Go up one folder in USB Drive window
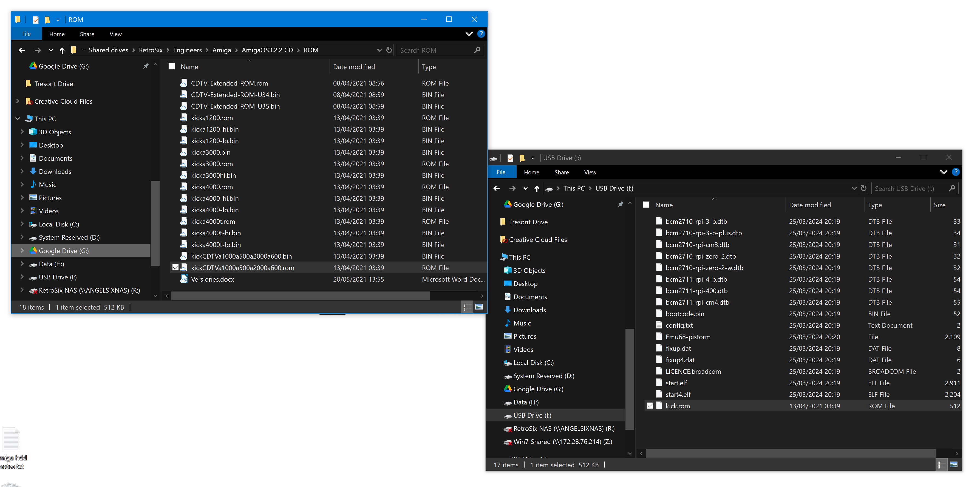This screenshot has width=980, height=487. point(536,188)
